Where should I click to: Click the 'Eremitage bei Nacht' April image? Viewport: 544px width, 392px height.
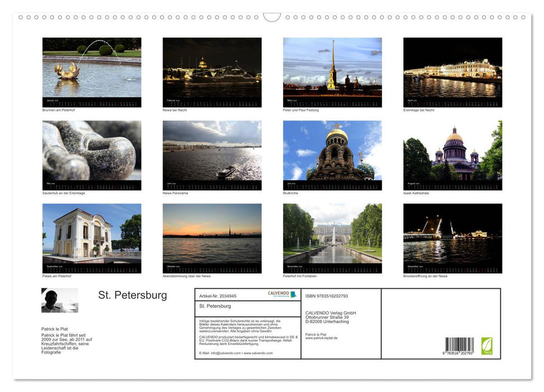click(453, 72)
